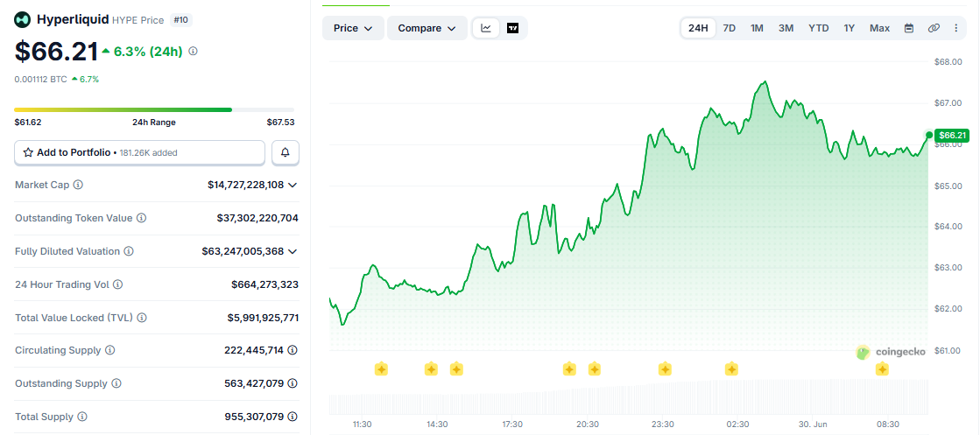
Task: Expand the Market Cap chevron
Action: 293,185
